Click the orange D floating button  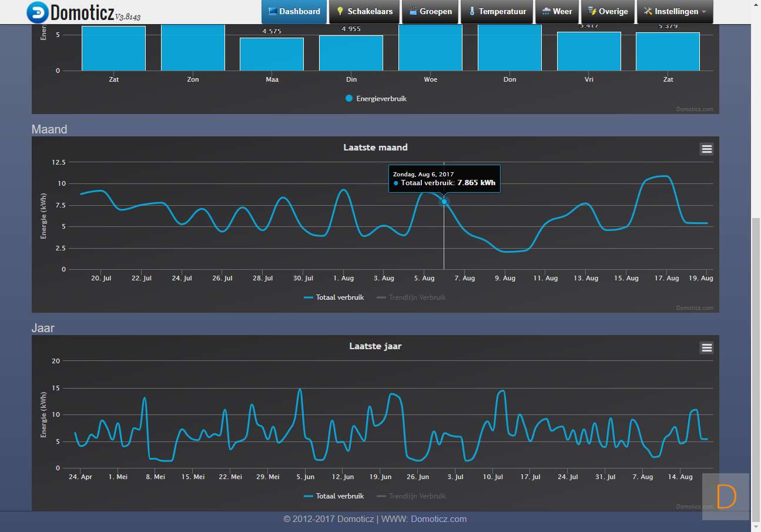tap(726, 497)
